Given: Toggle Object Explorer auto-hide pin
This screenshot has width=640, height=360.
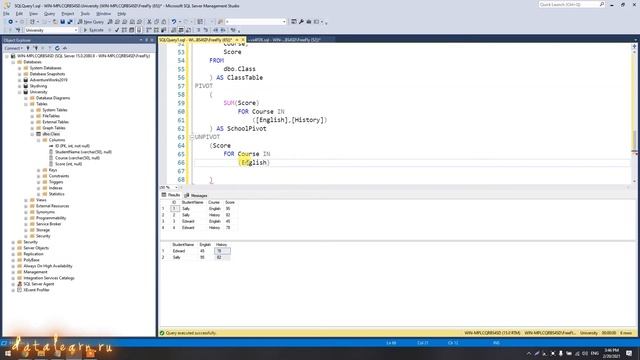Looking at the screenshot, I should (147, 40).
